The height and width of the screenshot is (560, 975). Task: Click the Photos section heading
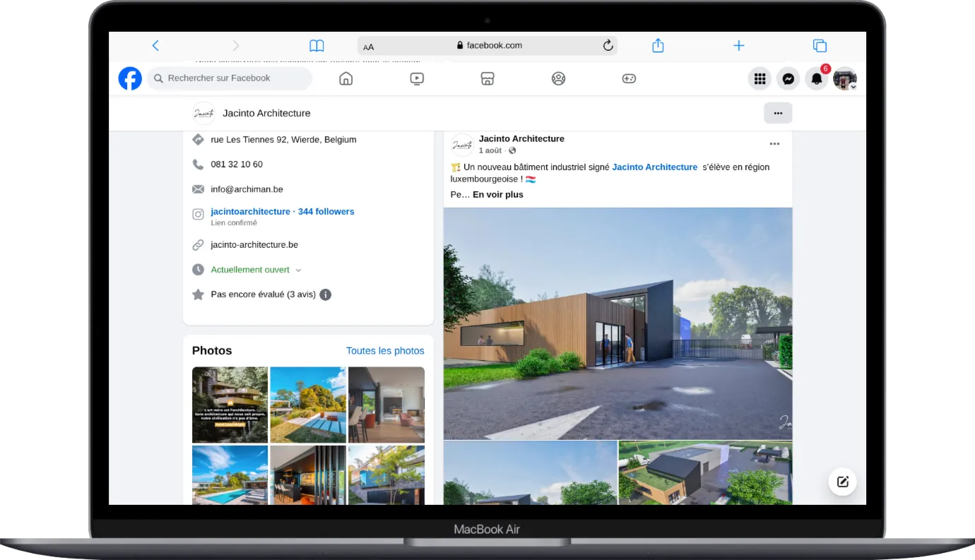tap(212, 351)
